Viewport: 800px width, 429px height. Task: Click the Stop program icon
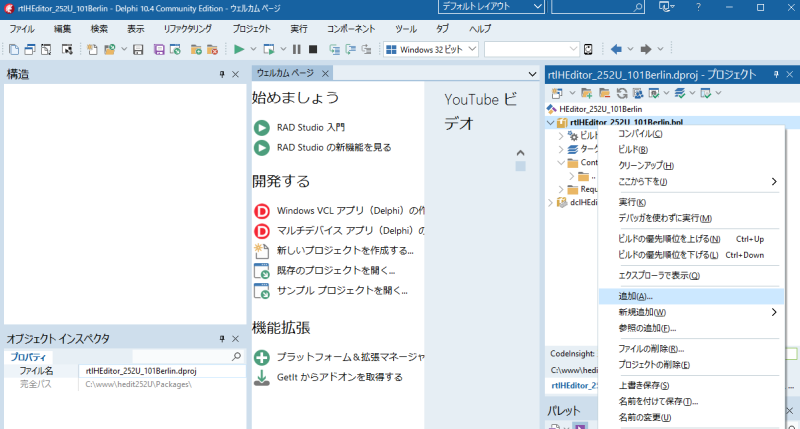313,49
